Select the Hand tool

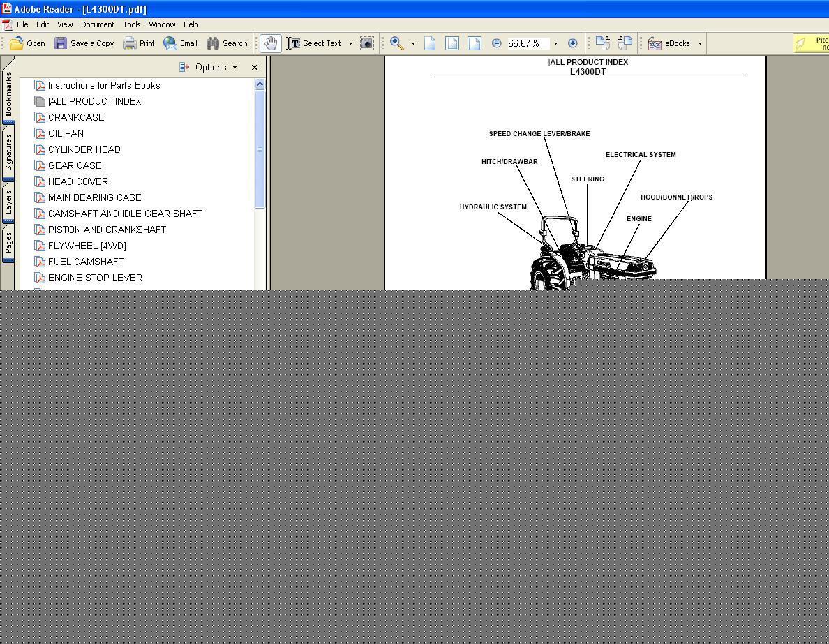[271, 43]
